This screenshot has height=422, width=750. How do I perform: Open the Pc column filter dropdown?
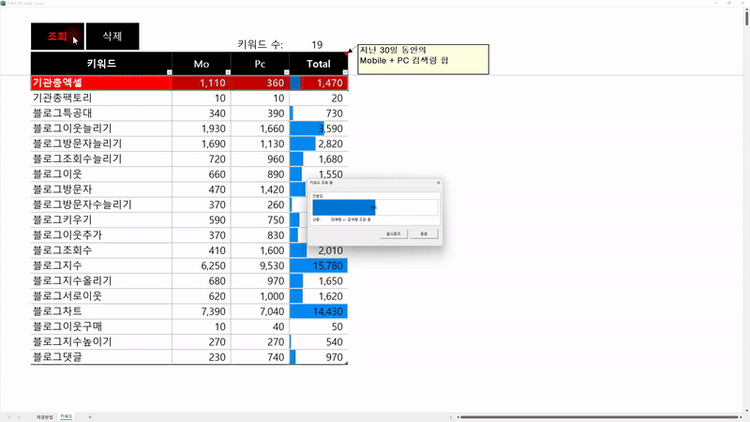[x=287, y=72]
